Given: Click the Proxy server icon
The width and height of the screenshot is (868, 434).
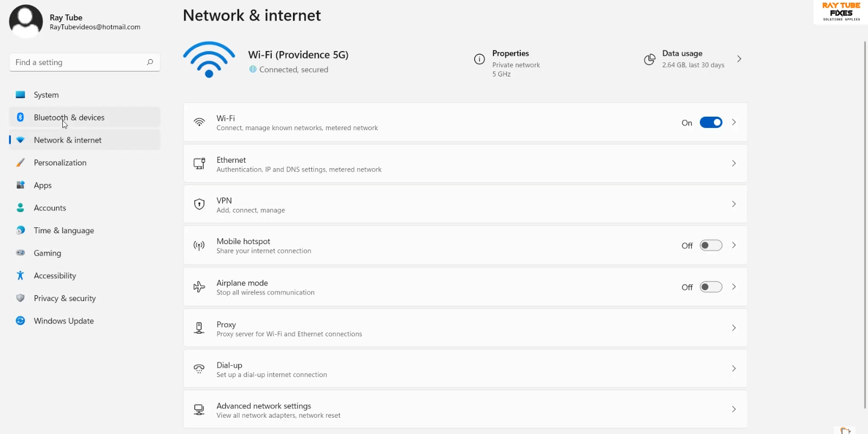Looking at the screenshot, I should [x=199, y=328].
